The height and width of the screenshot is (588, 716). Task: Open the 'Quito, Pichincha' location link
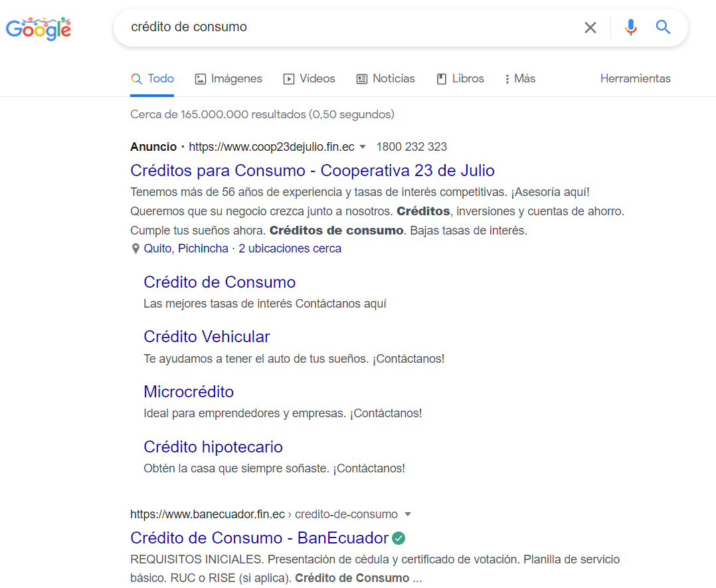[x=186, y=248]
